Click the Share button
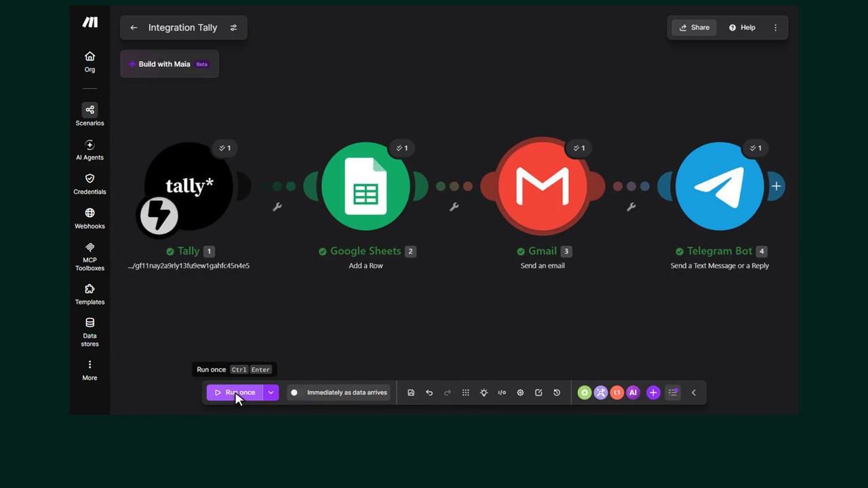Image resolution: width=868 pixels, height=488 pixels. [694, 28]
